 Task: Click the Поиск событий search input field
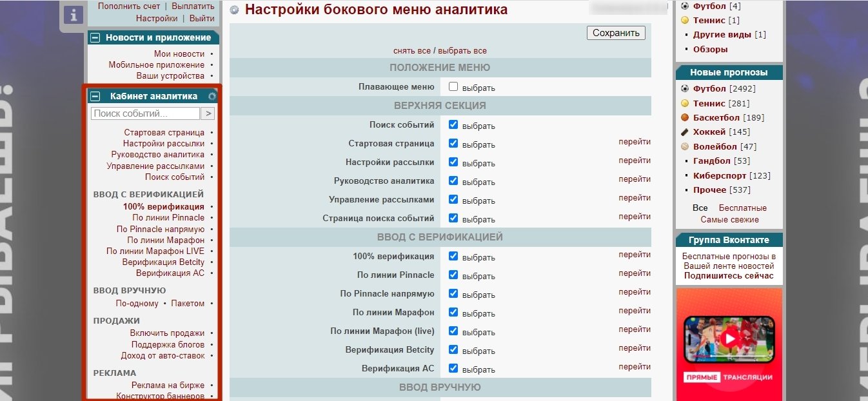146,113
